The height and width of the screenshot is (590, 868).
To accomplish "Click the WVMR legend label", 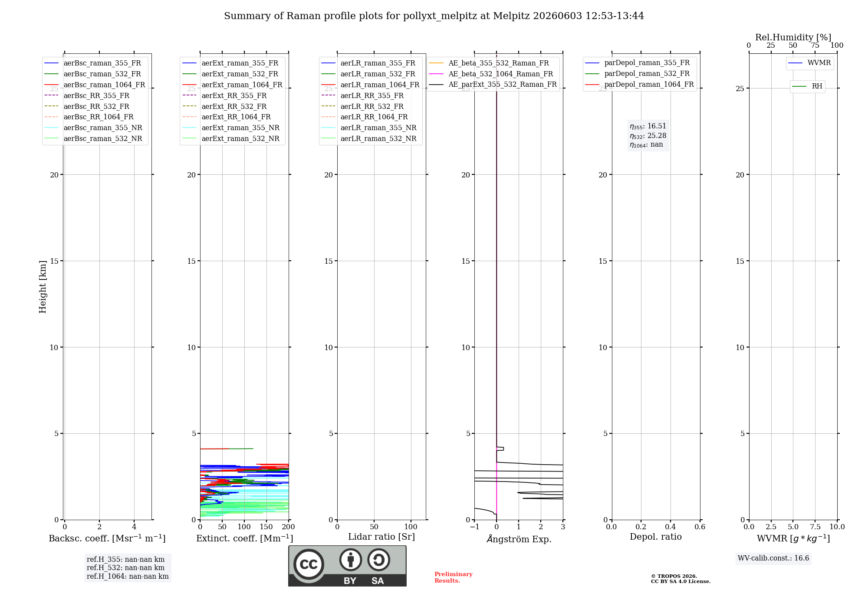I will pos(819,63).
